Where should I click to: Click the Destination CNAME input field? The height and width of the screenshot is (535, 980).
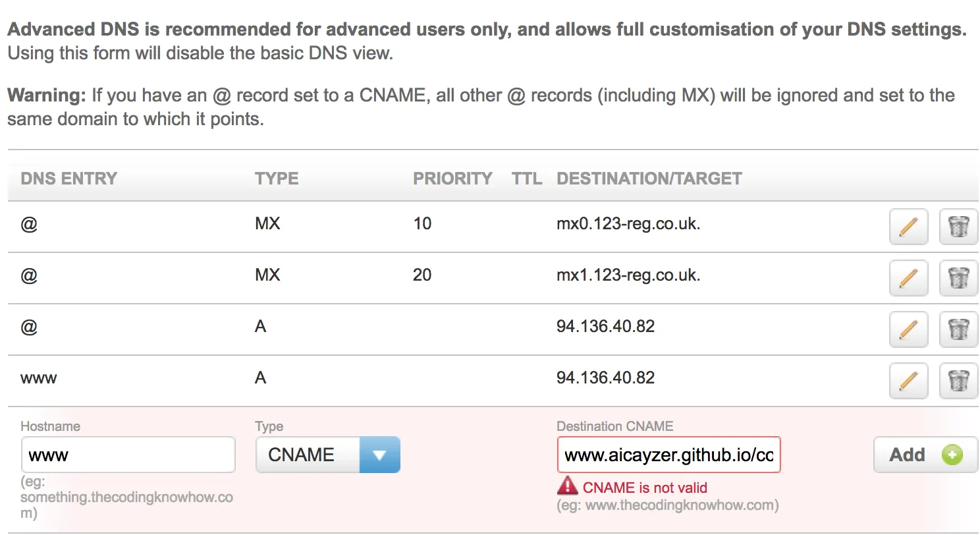click(668, 455)
